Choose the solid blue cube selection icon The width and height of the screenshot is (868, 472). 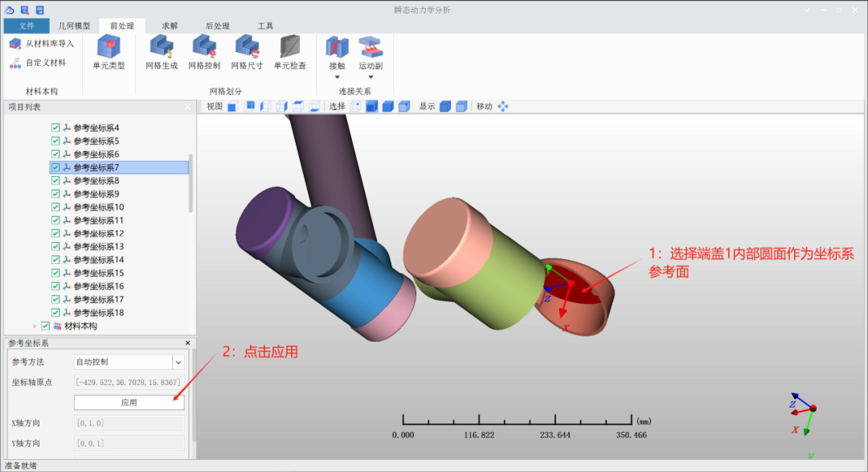point(388,106)
